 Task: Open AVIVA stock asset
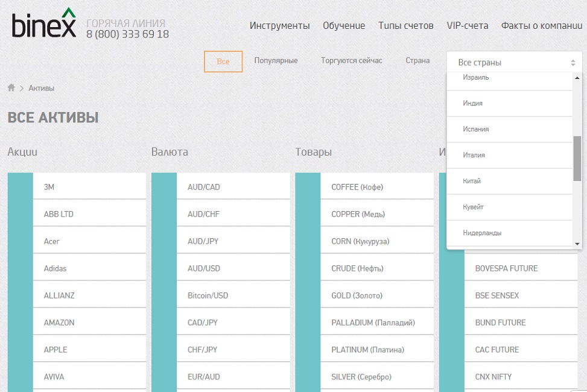pyautogui.click(x=89, y=376)
